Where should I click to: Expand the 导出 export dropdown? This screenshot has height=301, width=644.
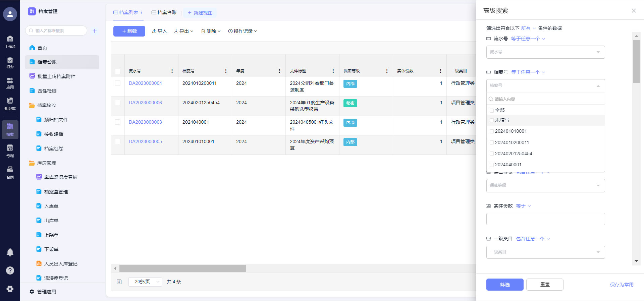point(184,31)
